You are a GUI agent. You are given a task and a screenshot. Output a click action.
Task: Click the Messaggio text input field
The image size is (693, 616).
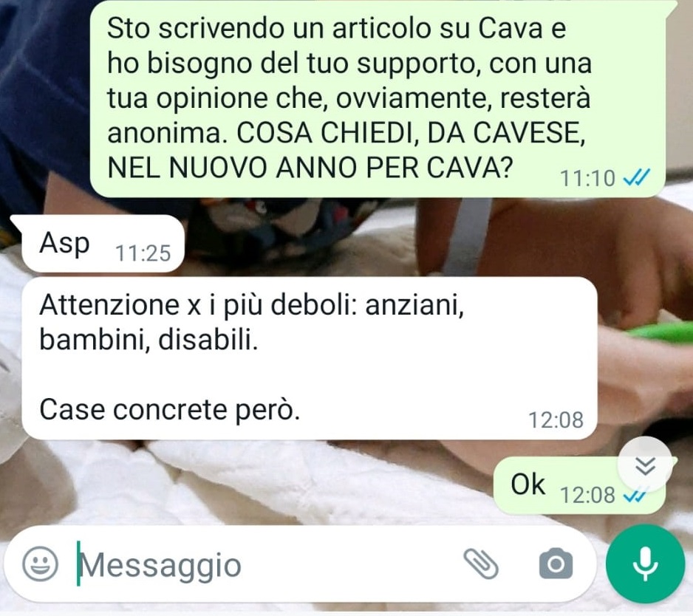[265, 564]
